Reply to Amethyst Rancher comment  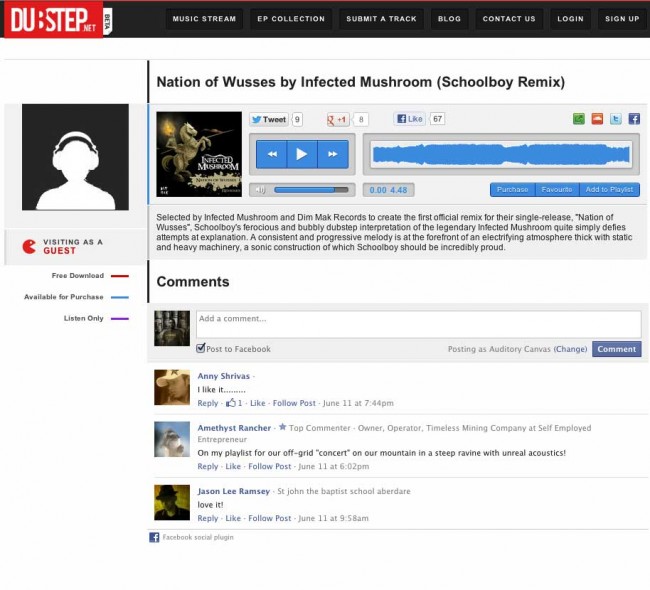tap(208, 466)
